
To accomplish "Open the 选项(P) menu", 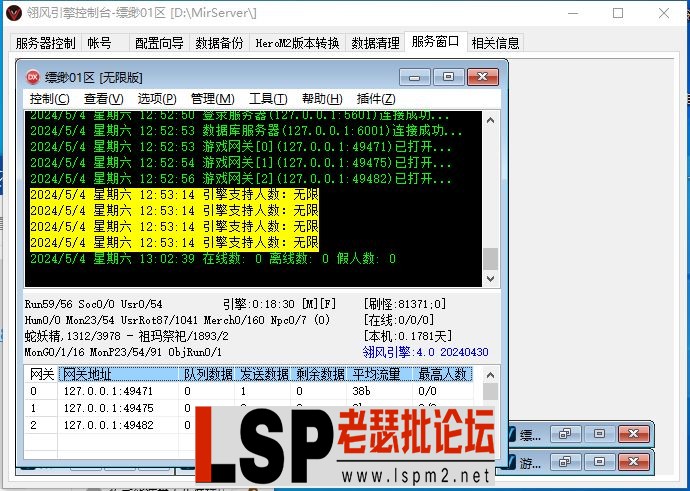I will point(157,99).
